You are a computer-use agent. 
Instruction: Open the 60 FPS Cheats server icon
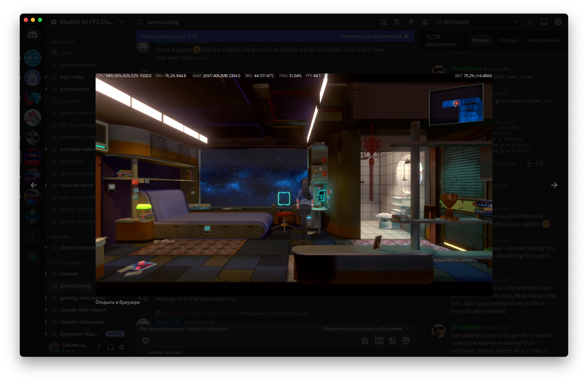coord(32,157)
